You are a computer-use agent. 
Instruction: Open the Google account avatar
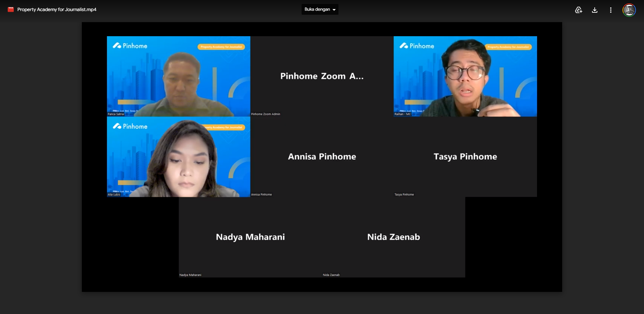[629, 10]
